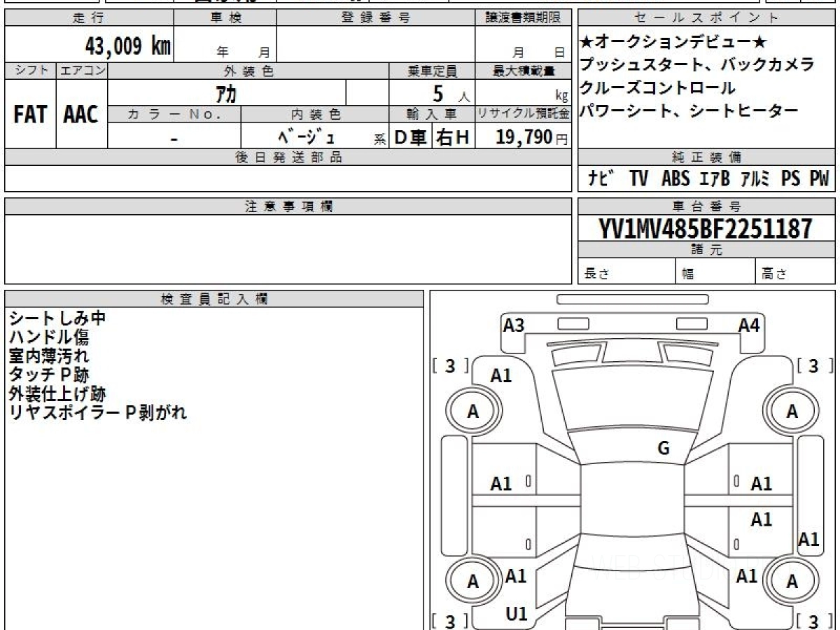Click the 車検 header cell
The image size is (840, 630).
225,18
